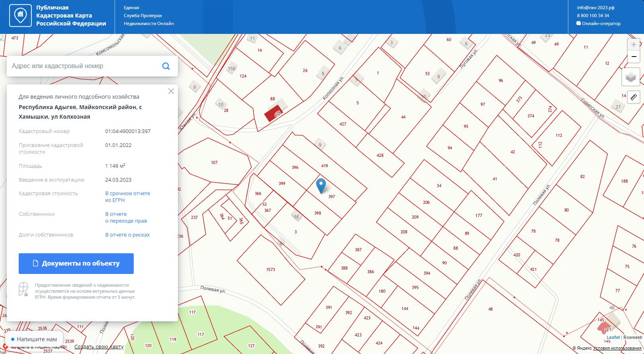Click the 'Создать свою карту' link
644x354 pixels.
pos(99,347)
